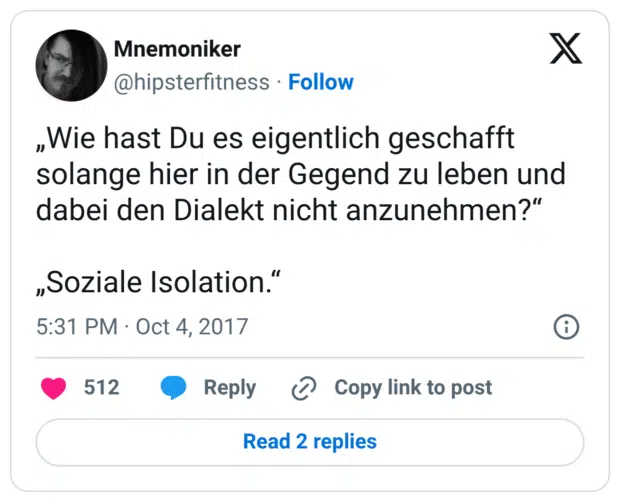Open the 5:31 PM timestamp link

point(76,327)
